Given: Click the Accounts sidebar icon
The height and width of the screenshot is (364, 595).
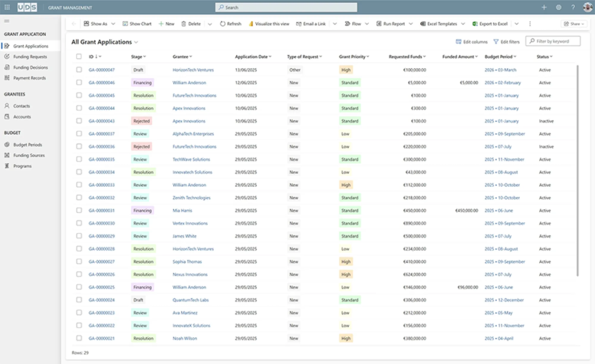Looking at the screenshot, I should [x=7, y=117].
